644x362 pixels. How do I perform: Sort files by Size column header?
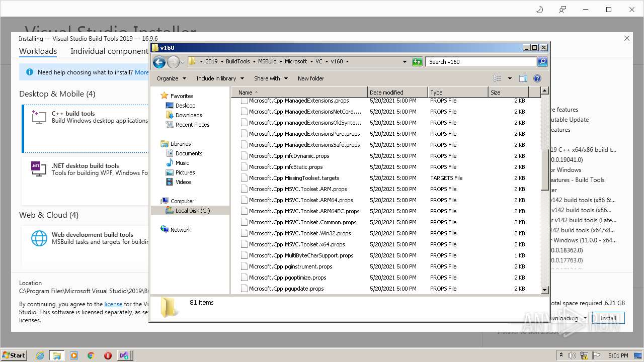pos(508,93)
